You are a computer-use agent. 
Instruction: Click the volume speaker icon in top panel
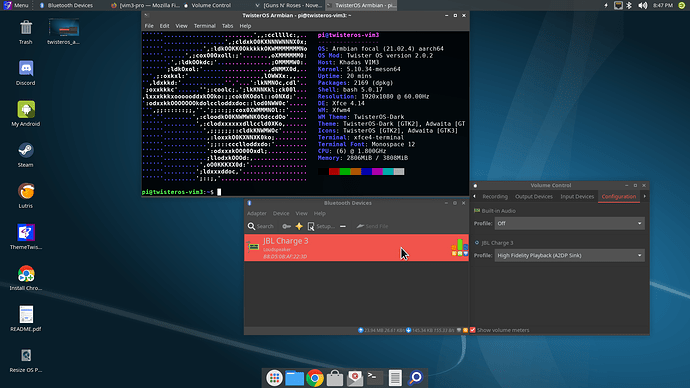642,5
